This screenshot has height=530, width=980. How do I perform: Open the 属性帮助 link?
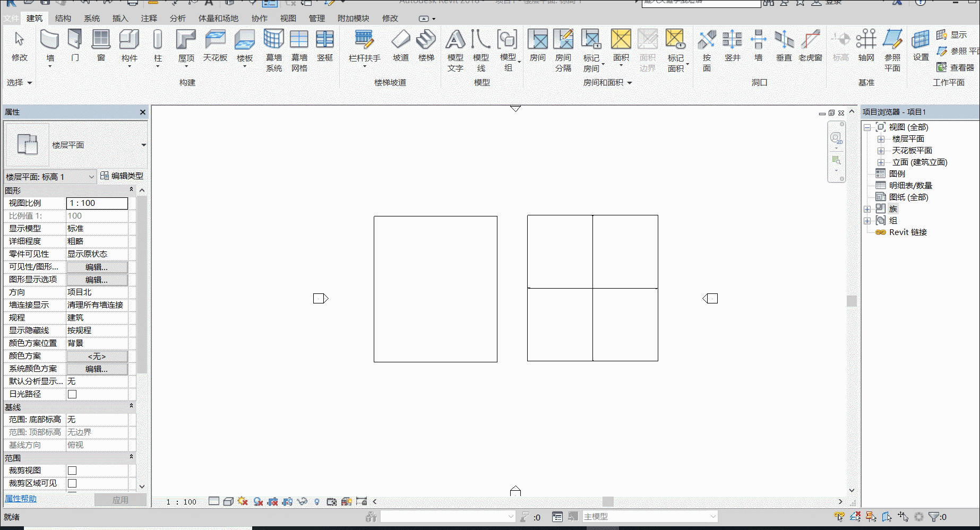pyautogui.click(x=21, y=499)
